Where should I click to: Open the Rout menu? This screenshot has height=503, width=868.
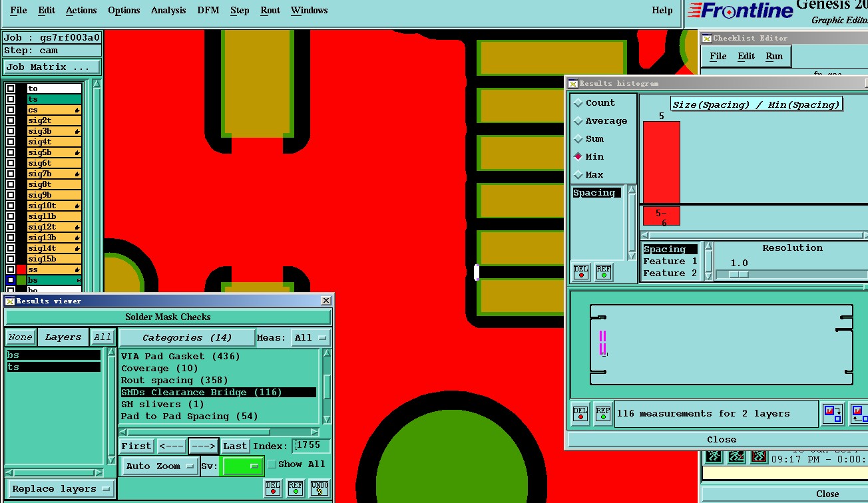tap(270, 11)
